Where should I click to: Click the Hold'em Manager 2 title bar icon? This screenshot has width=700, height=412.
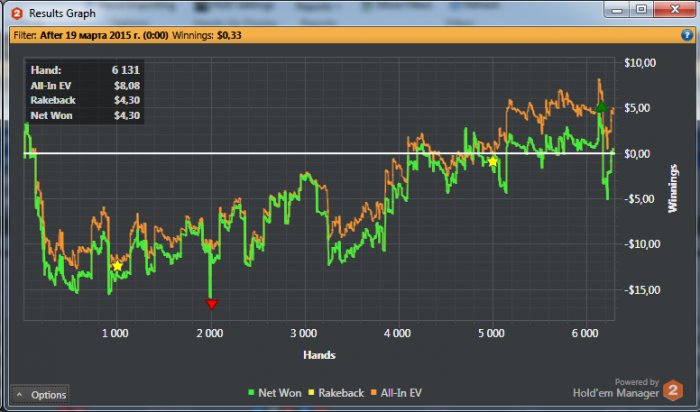click(x=17, y=13)
